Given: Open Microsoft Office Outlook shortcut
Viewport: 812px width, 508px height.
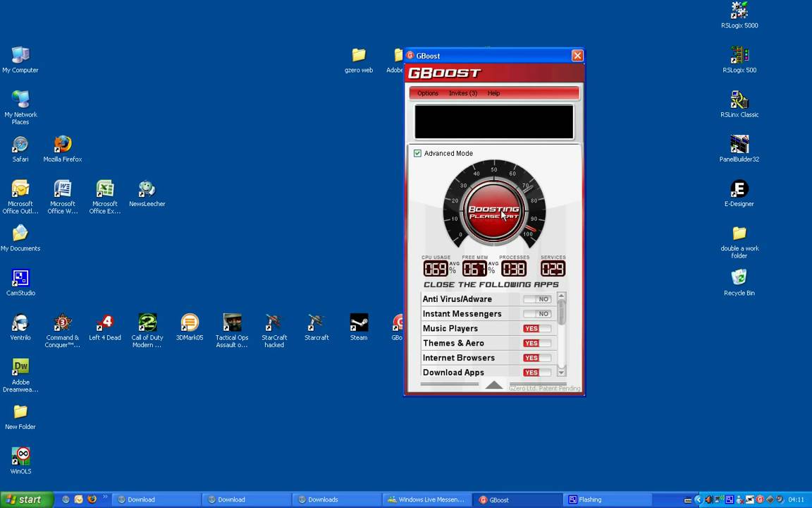Looking at the screenshot, I should pyautogui.click(x=20, y=196).
